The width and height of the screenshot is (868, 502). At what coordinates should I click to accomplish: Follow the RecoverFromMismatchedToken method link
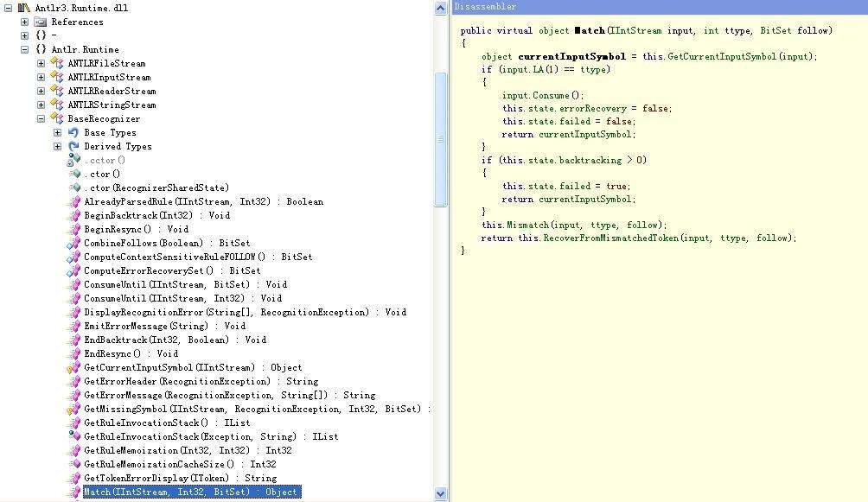(611, 238)
